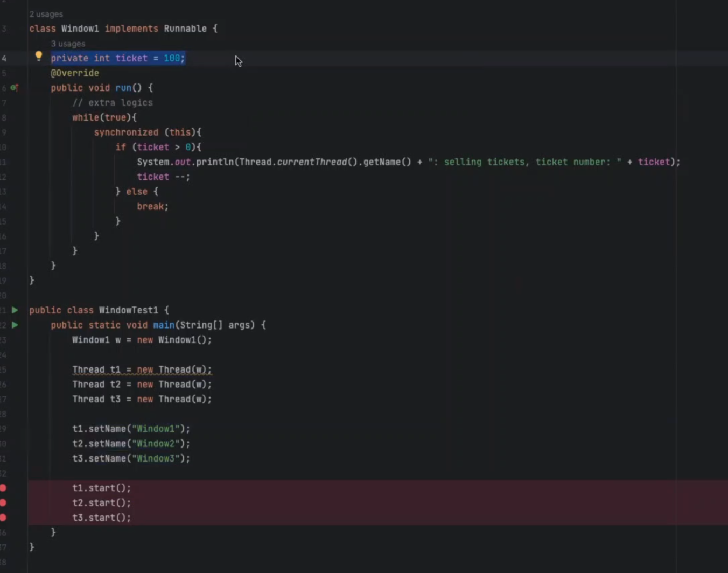Screen dimensions: 728x573
Task: Remove the breakpoint on t1.start() line
Action: click(3, 488)
